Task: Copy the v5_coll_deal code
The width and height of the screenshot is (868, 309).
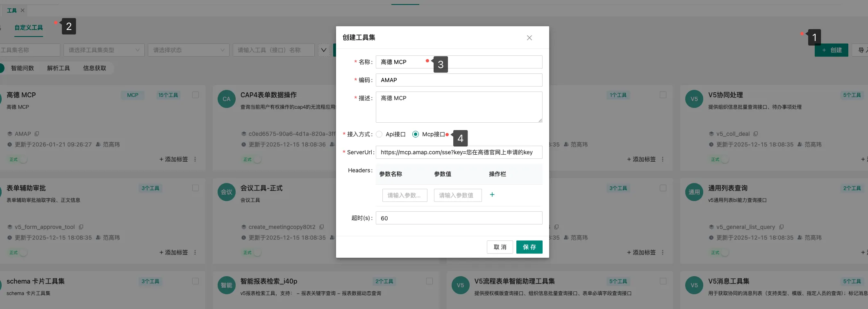Action: [756, 134]
